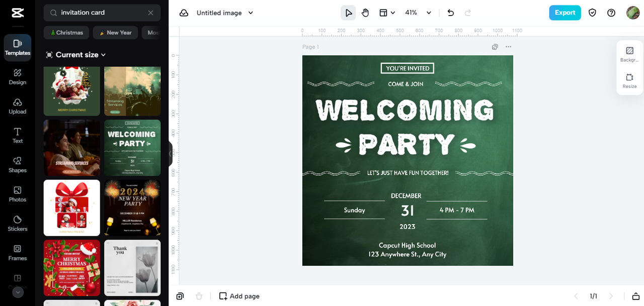This screenshot has height=306, width=644.
Task: Duplicate the page using the copy icon
Action: 495,47
